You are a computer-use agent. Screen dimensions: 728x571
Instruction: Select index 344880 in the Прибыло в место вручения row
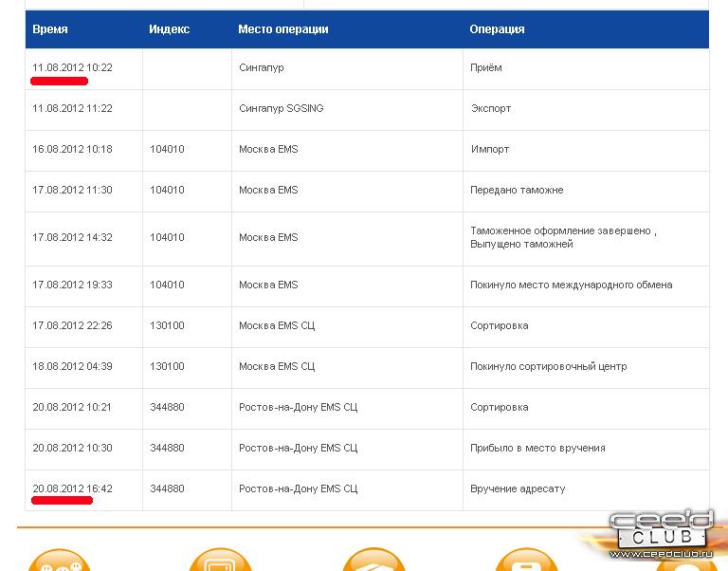tap(167, 449)
